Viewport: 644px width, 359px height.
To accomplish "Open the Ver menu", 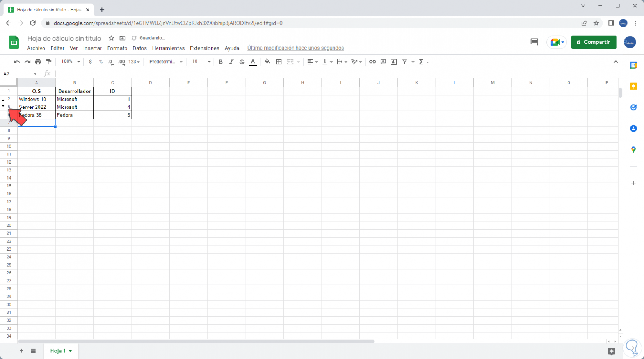I will [74, 48].
